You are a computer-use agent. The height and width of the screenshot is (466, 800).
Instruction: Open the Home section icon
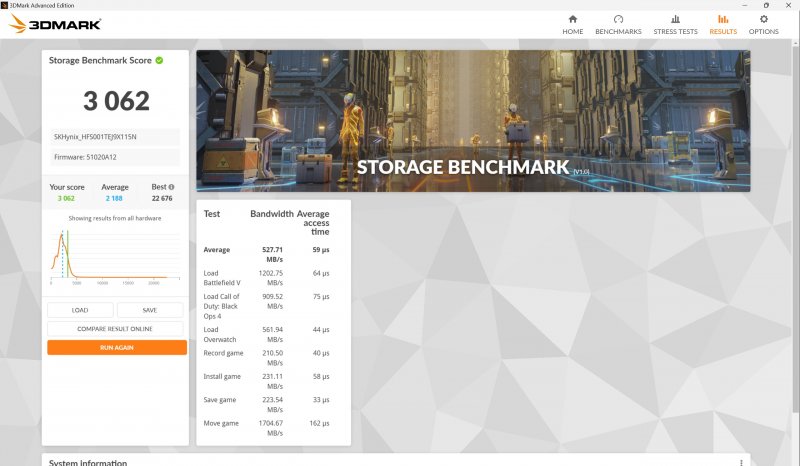[572, 19]
